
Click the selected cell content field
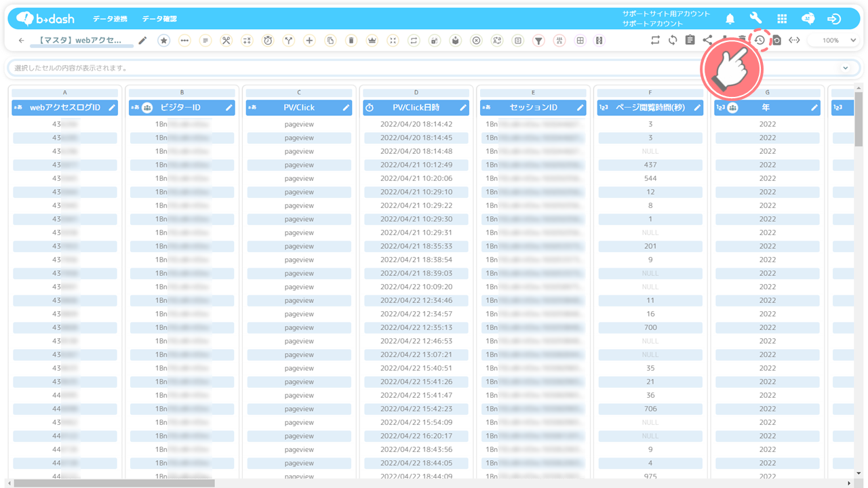pos(434,68)
